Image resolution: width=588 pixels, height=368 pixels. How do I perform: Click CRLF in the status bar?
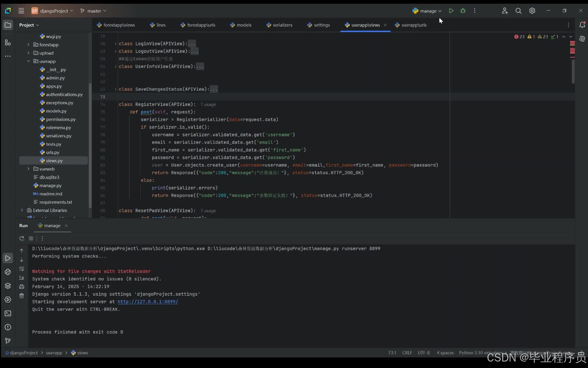(407, 353)
